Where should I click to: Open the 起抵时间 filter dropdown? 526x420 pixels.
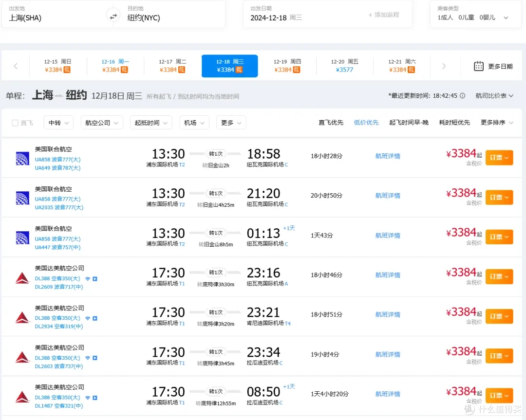(x=151, y=123)
